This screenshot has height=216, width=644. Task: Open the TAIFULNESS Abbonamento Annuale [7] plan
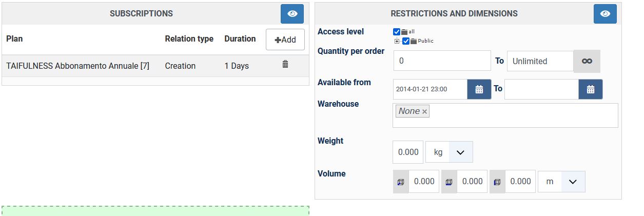coord(77,66)
